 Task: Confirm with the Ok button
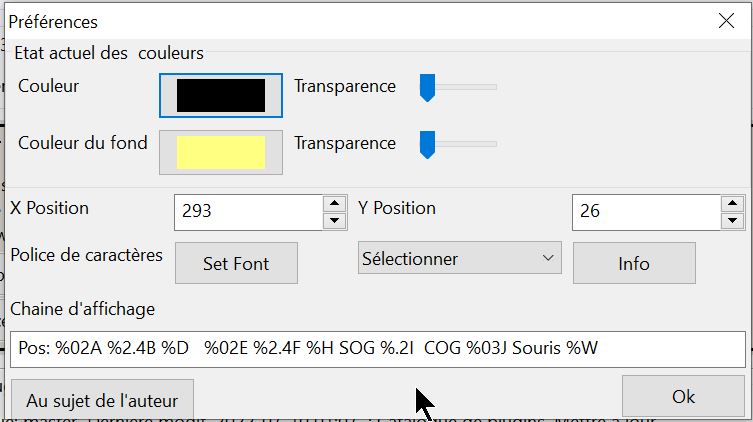click(683, 397)
